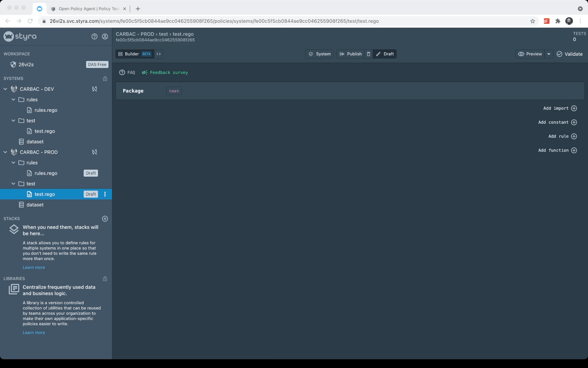Open three-dot menu for test.rego
This screenshot has height=368, width=588.
105,194
